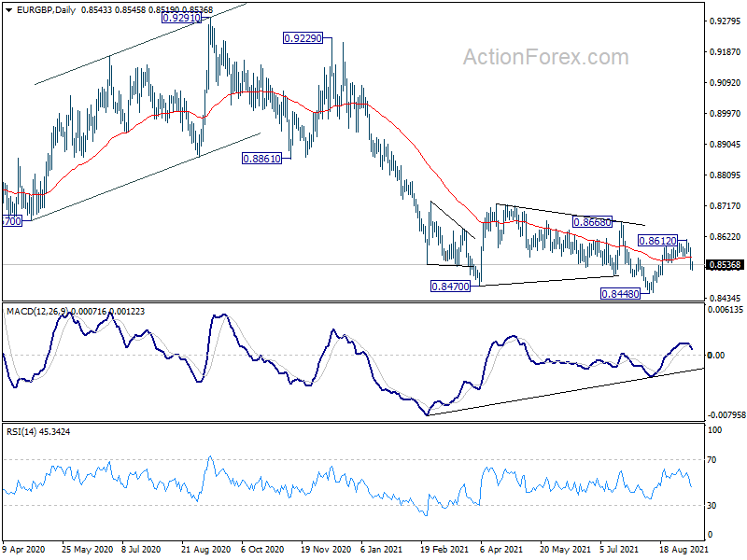Click the 0.92290 price label

pos(303,38)
